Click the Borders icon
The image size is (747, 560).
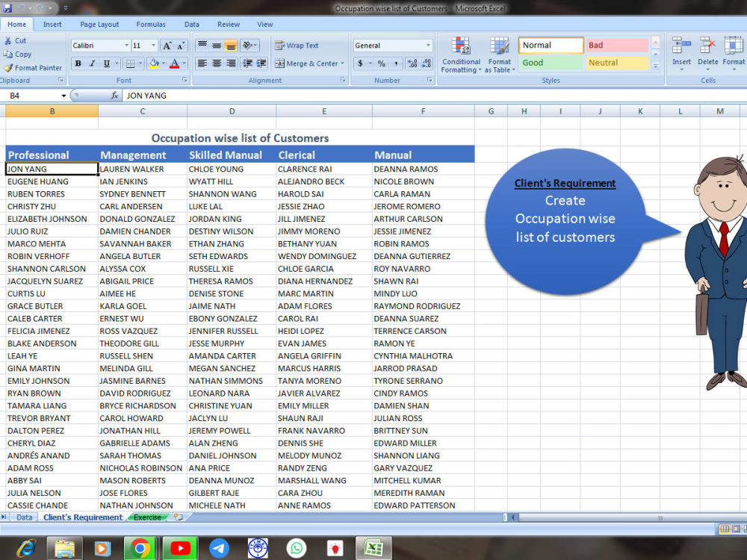pos(129,63)
